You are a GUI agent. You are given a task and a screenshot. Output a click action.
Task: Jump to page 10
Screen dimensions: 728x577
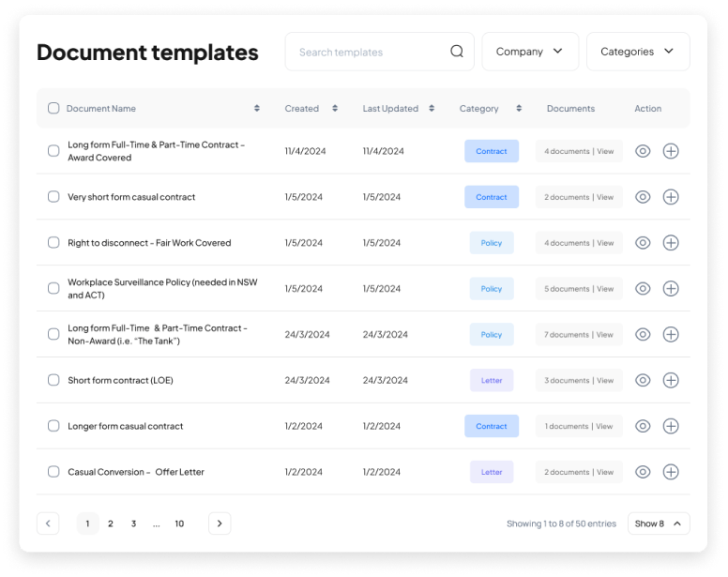click(x=179, y=524)
